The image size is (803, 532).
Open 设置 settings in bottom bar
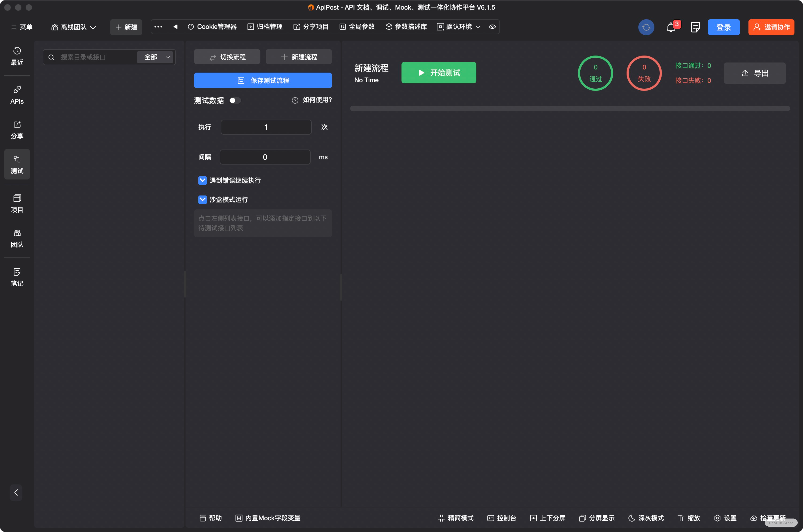click(x=725, y=518)
